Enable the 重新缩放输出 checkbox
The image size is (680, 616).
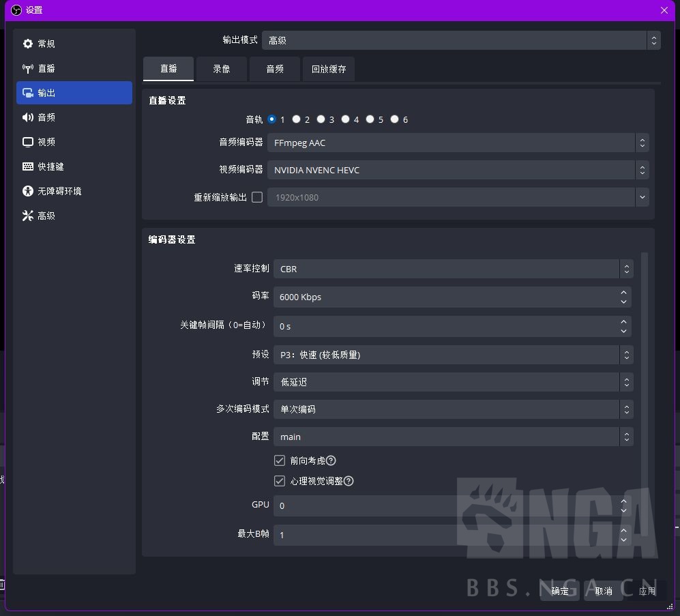point(256,197)
